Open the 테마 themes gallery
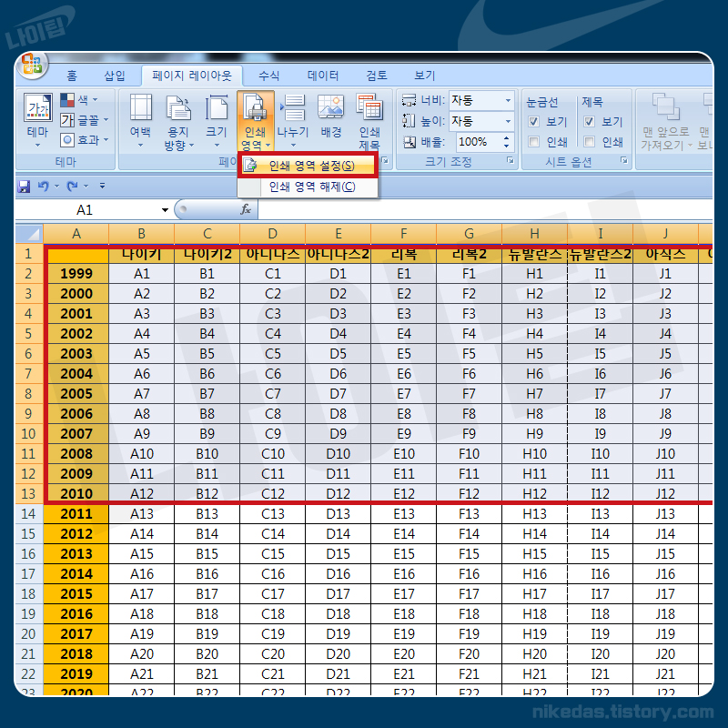Image resolution: width=728 pixels, height=728 pixels. click(x=38, y=120)
